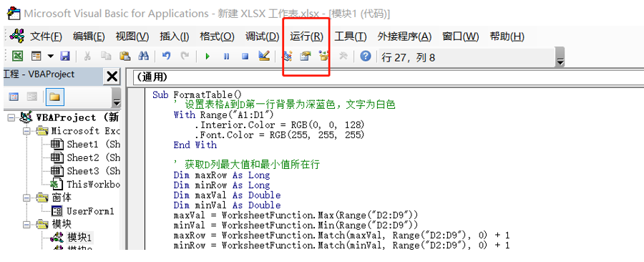Click the Cut scissors icon

(87, 57)
